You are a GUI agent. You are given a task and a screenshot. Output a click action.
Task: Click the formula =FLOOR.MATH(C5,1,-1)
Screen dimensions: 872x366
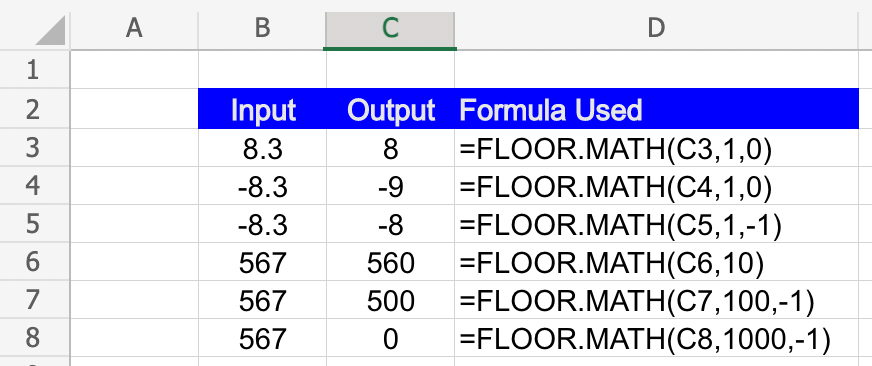(x=657, y=224)
